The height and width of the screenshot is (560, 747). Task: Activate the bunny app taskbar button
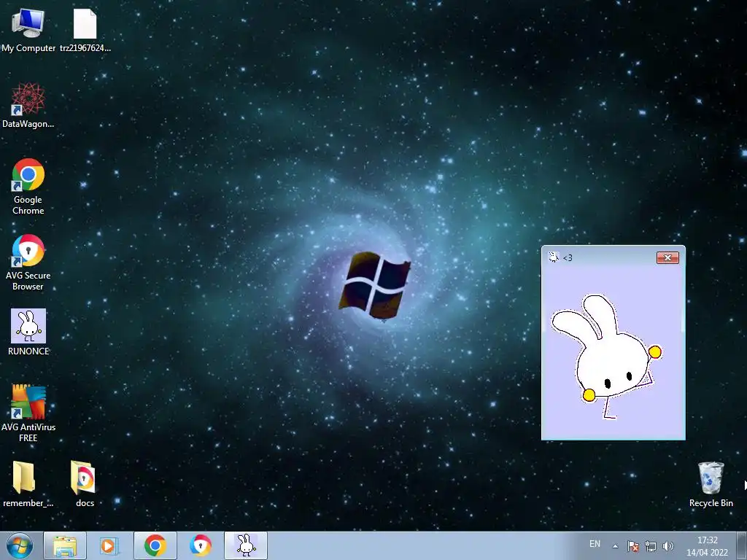[x=246, y=545]
